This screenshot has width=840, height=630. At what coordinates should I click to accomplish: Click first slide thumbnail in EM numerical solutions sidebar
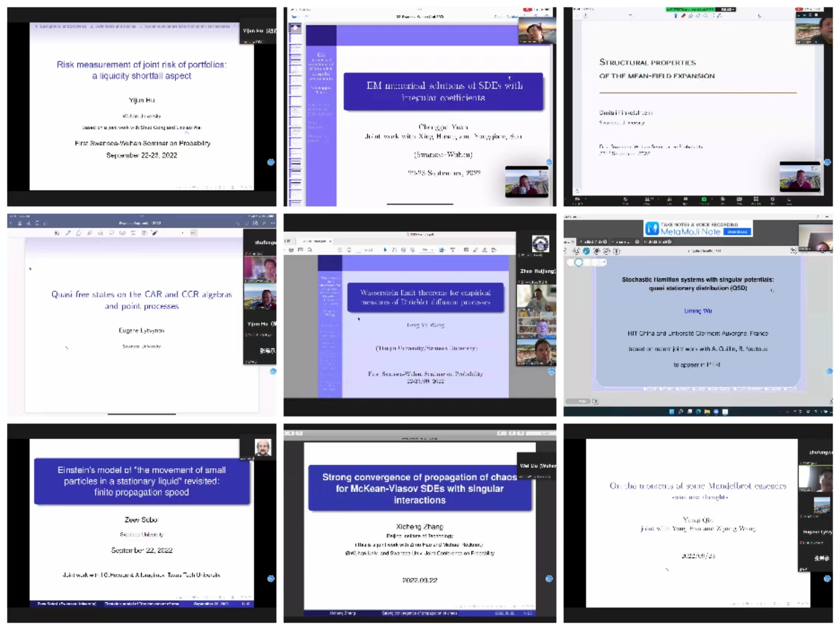(295, 28)
